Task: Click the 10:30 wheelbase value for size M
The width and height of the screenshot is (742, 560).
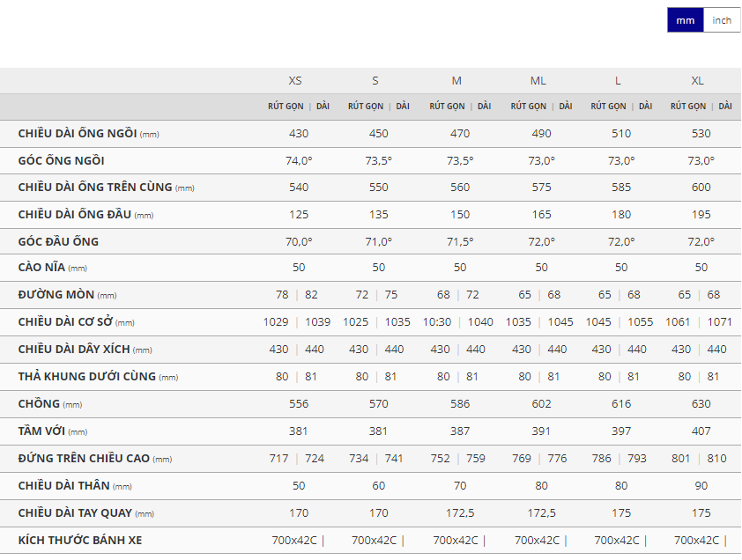Action: [x=437, y=323]
